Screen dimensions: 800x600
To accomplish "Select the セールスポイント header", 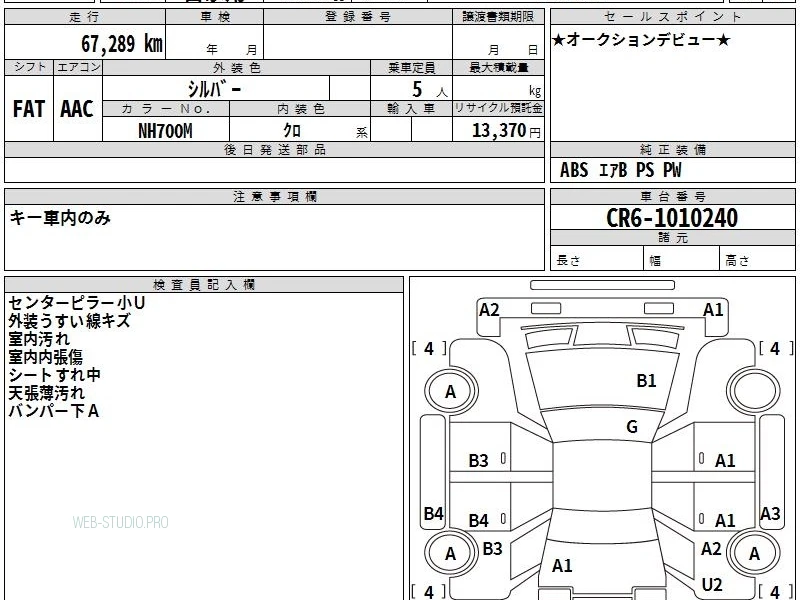I will pos(672,17).
